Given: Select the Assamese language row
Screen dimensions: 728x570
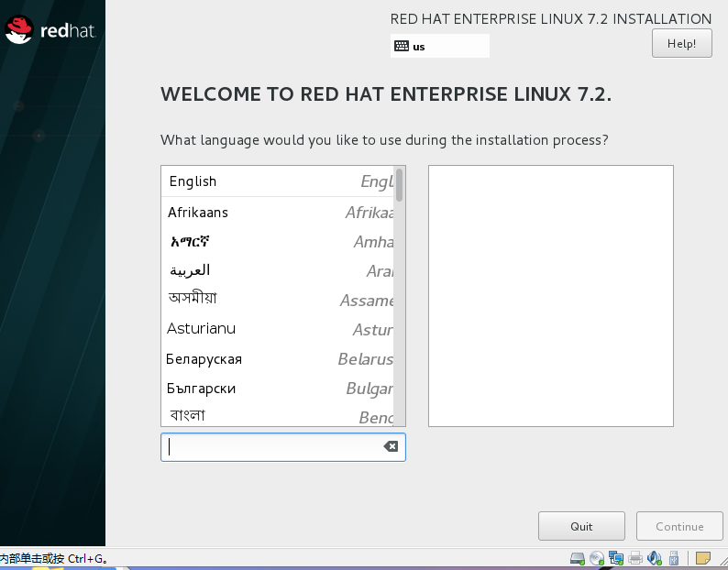Looking at the screenshot, I should tap(277, 300).
